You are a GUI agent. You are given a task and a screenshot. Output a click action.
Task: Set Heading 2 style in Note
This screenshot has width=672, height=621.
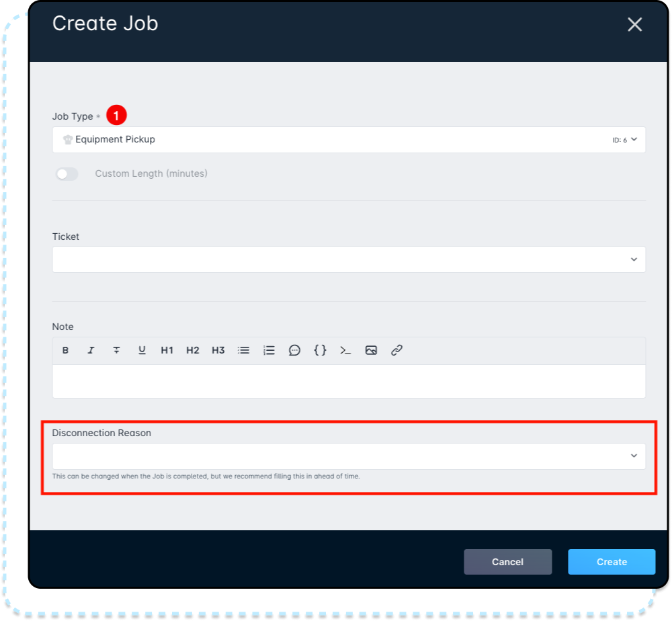[x=193, y=350]
